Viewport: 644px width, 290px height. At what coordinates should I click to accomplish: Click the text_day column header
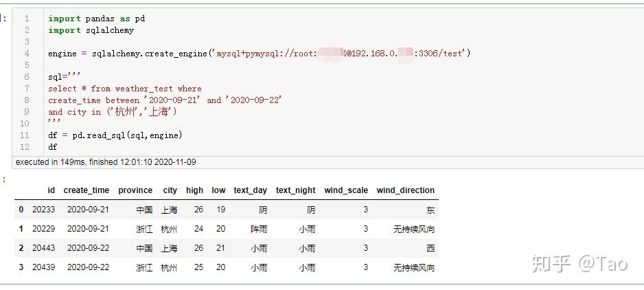[x=250, y=190]
